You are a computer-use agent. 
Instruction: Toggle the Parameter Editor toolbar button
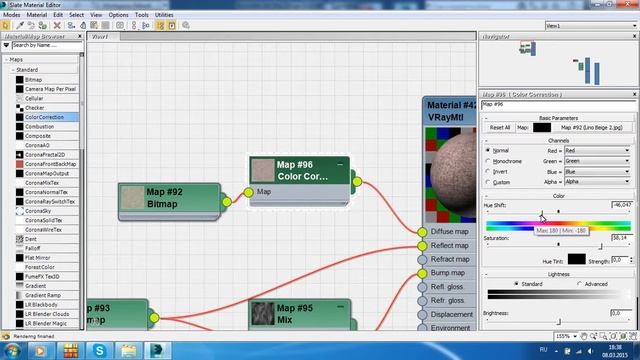172,25
